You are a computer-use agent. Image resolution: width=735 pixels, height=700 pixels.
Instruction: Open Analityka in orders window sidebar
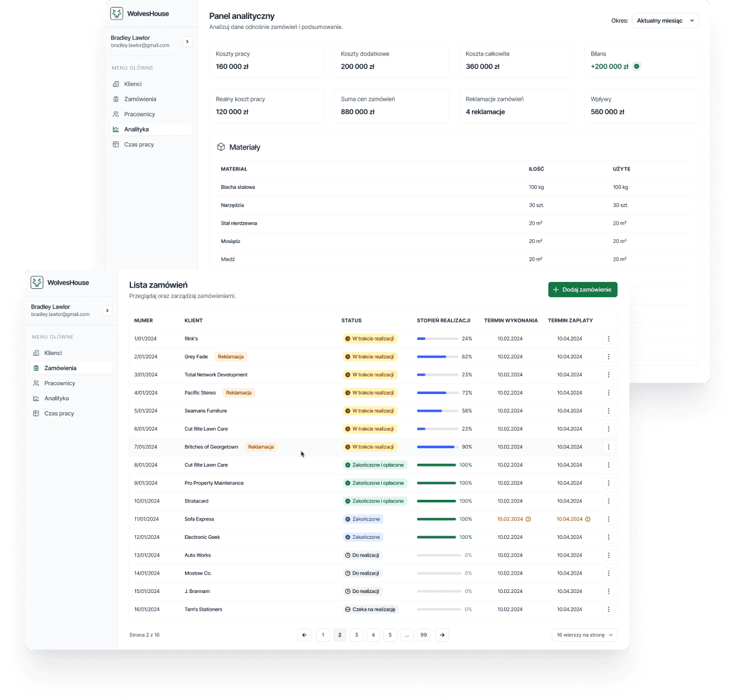click(71, 398)
